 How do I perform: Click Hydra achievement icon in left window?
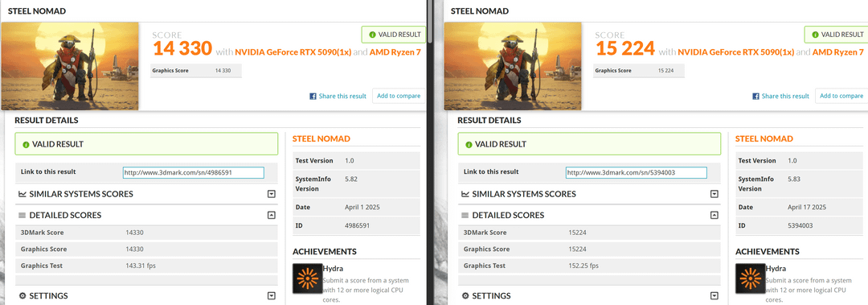(x=307, y=278)
